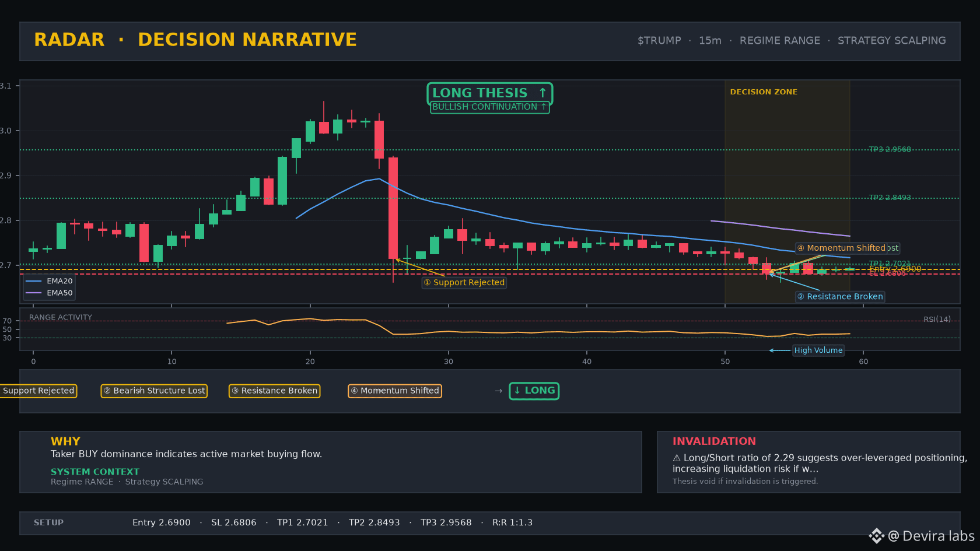Click REGIME RANGE in the header
The width and height of the screenshot is (980, 551).
pos(779,41)
